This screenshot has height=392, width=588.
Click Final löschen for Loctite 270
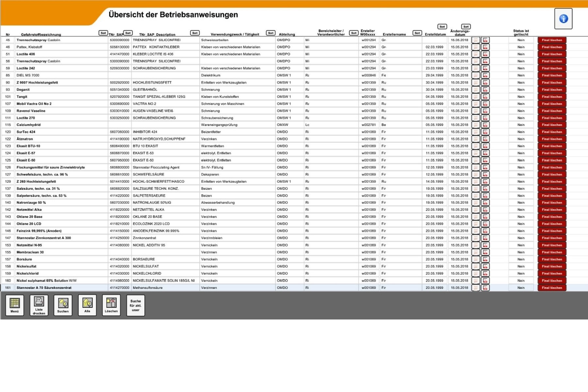552,118
